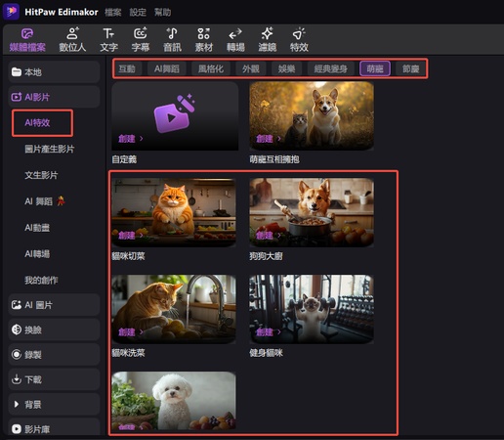The image size is (504, 440).
Task: Select the 萌寵 category tab
Action: (x=375, y=68)
